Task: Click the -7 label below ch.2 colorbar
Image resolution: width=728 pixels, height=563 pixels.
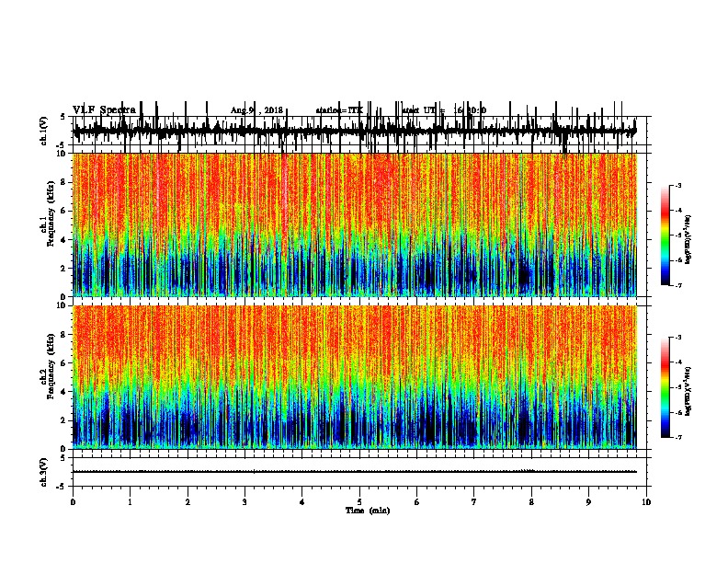Action: [677, 438]
